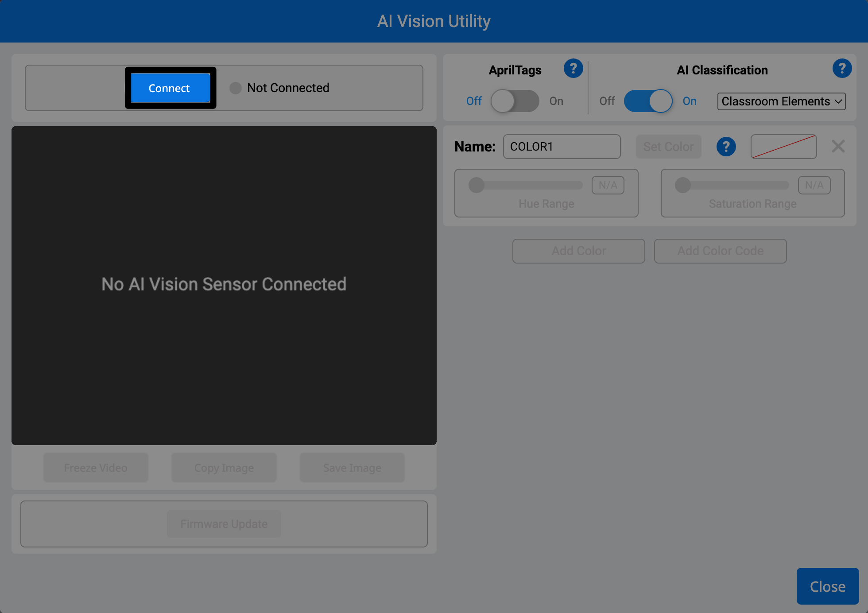Image resolution: width=868 pixels, height=613 pixels.
Task: Disable AI Classification
Action: point(648,101)
